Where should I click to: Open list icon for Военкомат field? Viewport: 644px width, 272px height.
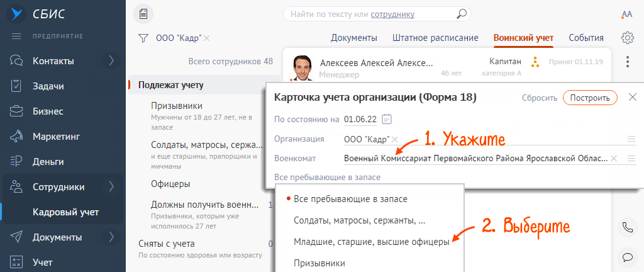[x=631, y=158]
